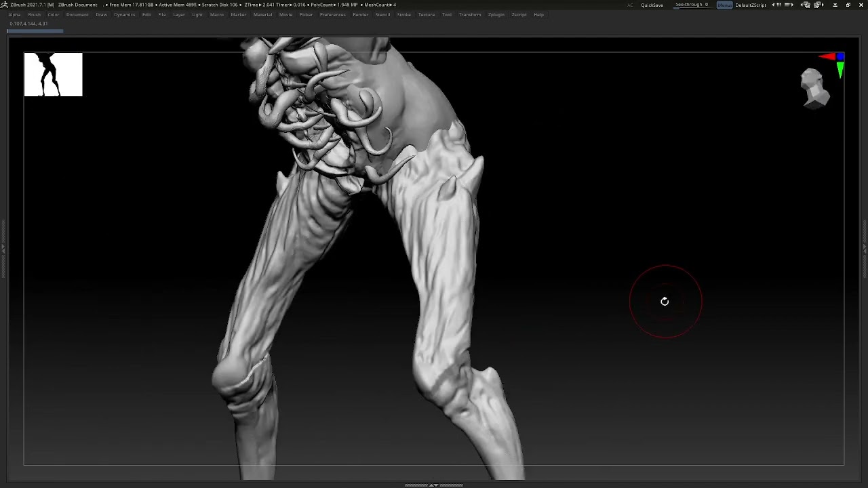Open the Preferences menu
This screenshot has width=868, height=488.
coord(333,14)
